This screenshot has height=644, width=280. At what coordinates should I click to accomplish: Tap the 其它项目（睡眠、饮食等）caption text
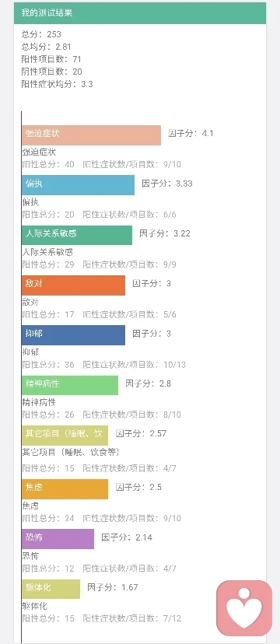71,452
